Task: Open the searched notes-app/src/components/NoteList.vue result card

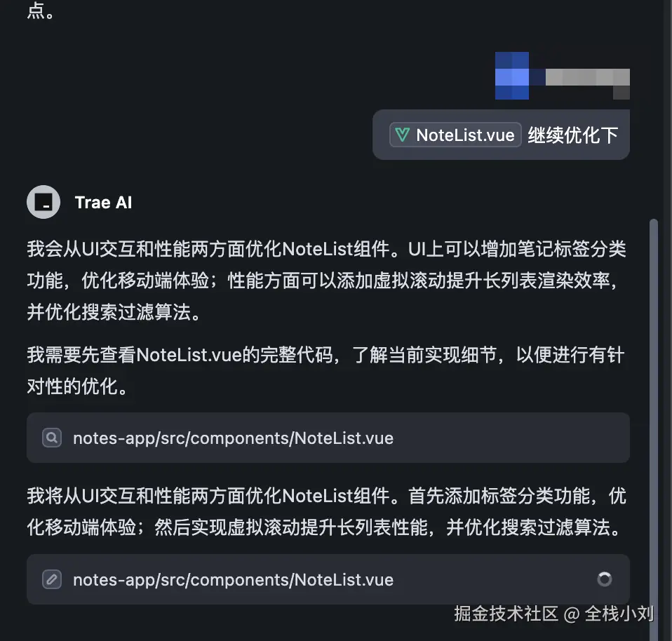Action: (328, 438)
